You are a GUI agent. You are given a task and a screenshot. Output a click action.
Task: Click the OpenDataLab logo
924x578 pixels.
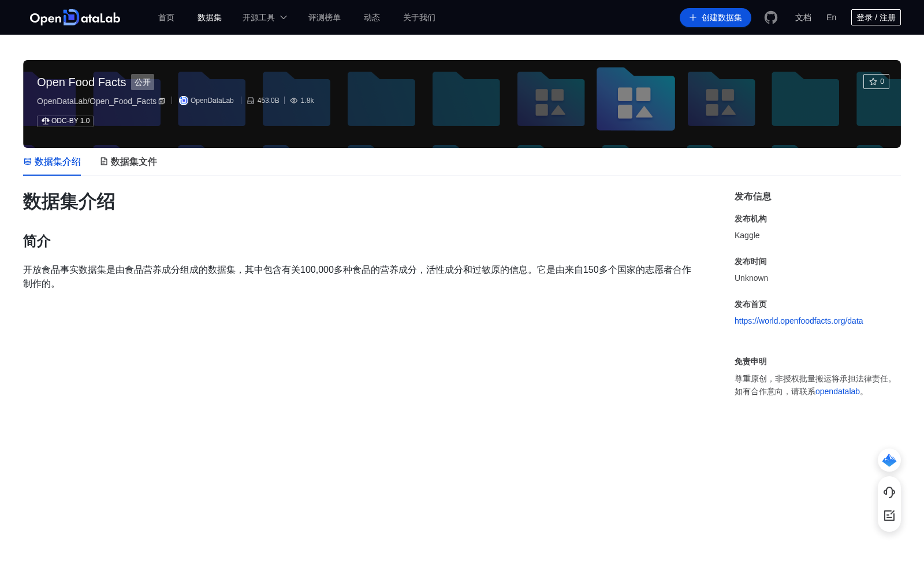click(x=75, y=17)
